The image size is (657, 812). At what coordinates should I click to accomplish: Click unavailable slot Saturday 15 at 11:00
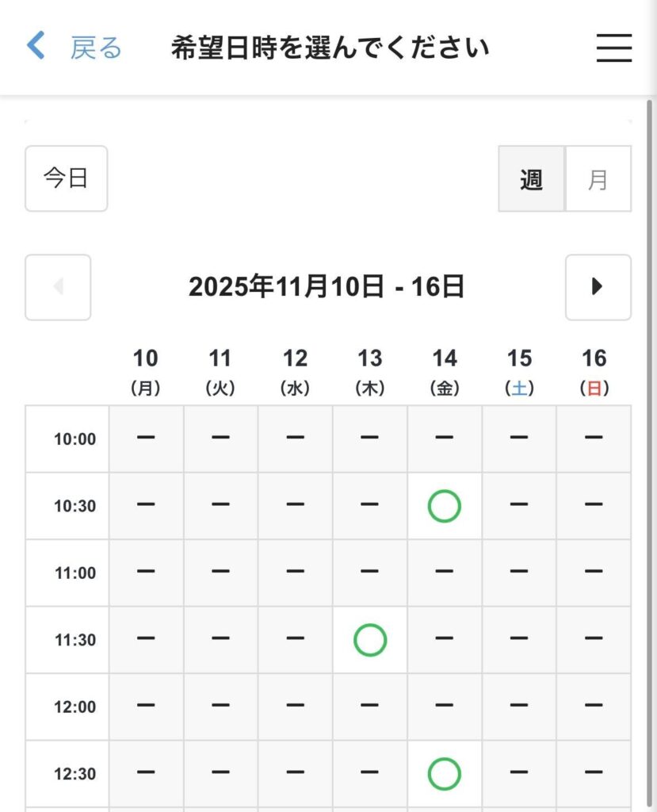tap(519, 573)
